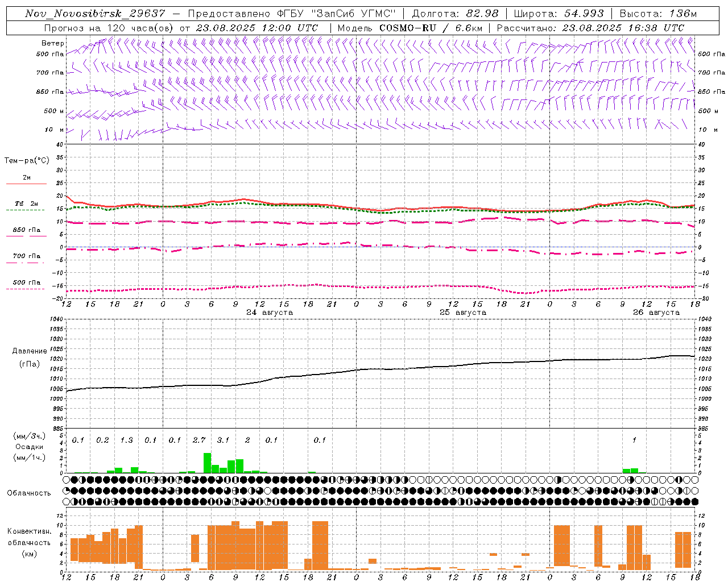The width and height of the screenshot is (728, 582).
Task: Click the 850 гПа temperature legend entry
Action: [x=27, y=230]
